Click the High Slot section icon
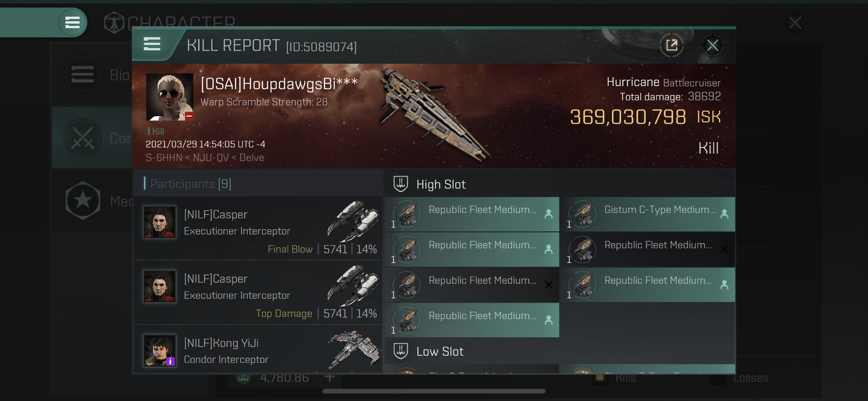Image resolution: width=868 pixels, height=401 pixels. point(401,184)
